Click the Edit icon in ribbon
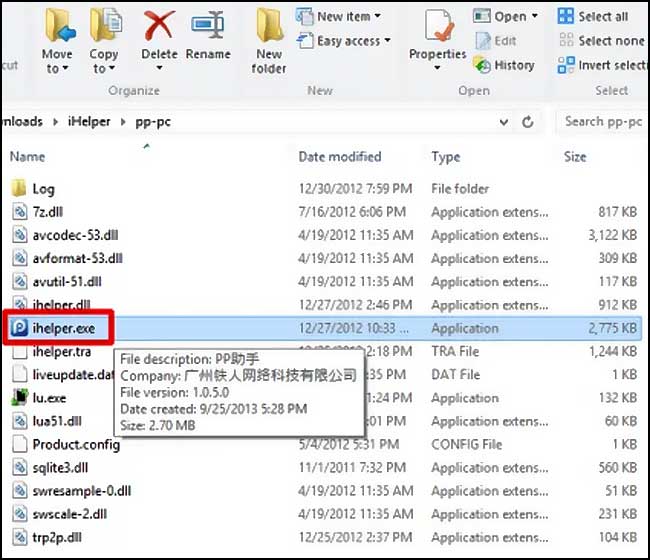The image size is (650, 560). [483, 41]
